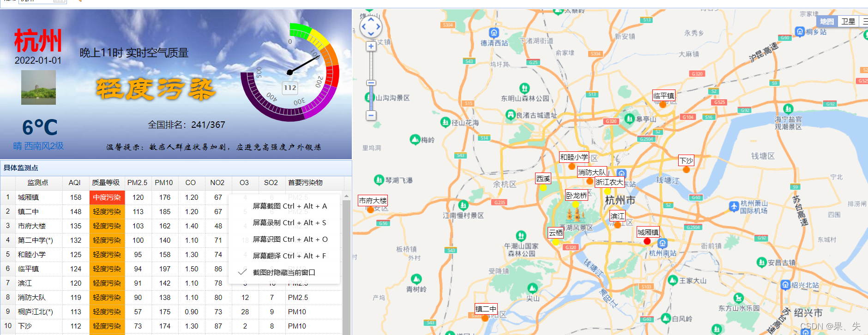Switch map to 地图 view
This screenshot has width=868, height=335.
tap(827, 21)
